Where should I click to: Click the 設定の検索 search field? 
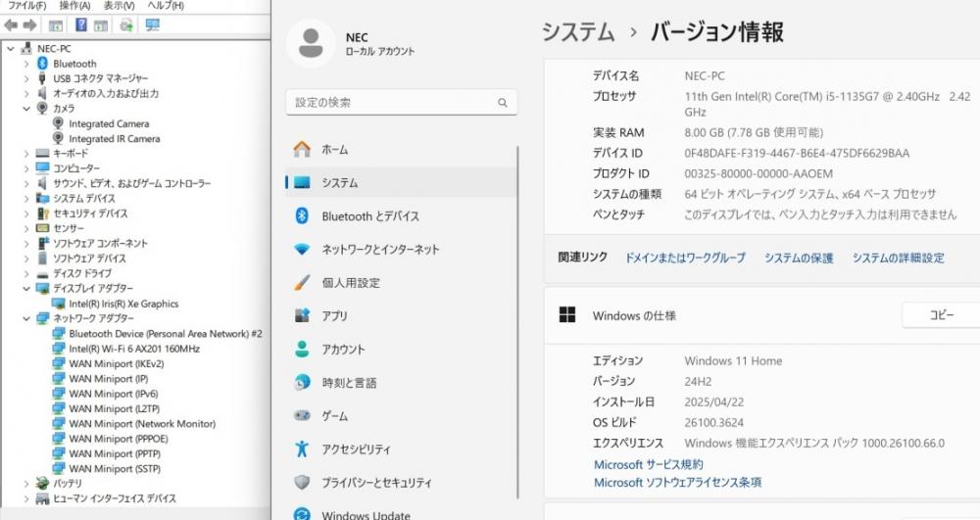401,103
